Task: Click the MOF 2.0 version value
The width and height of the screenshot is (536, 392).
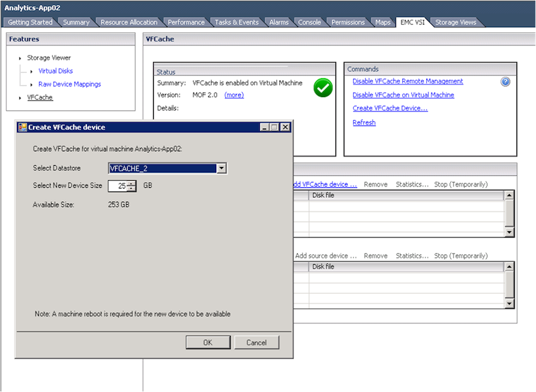Action: (x=205, y=95)
